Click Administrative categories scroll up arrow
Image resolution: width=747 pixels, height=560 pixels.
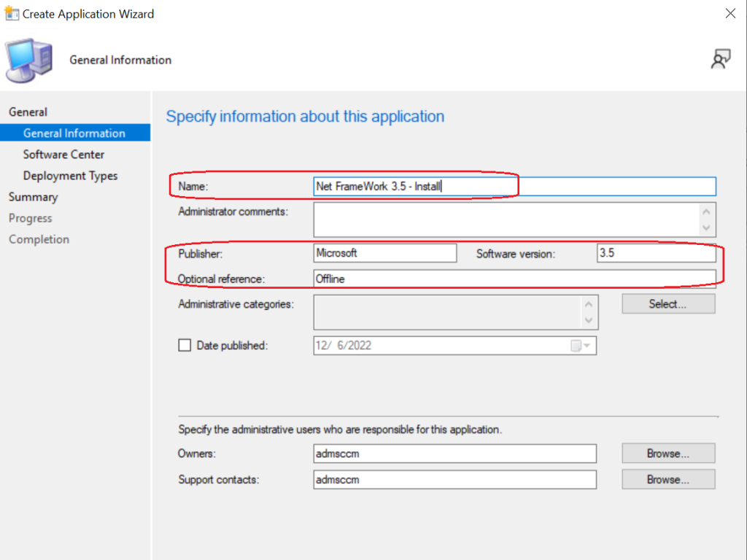(x=589, y=304)
